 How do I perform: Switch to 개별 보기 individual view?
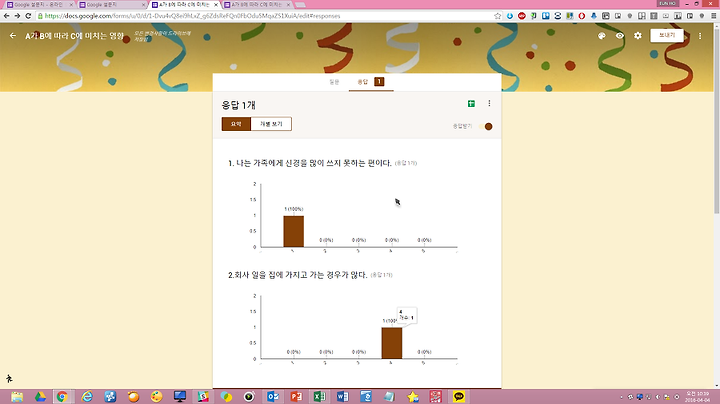click(x=271, y=124)
